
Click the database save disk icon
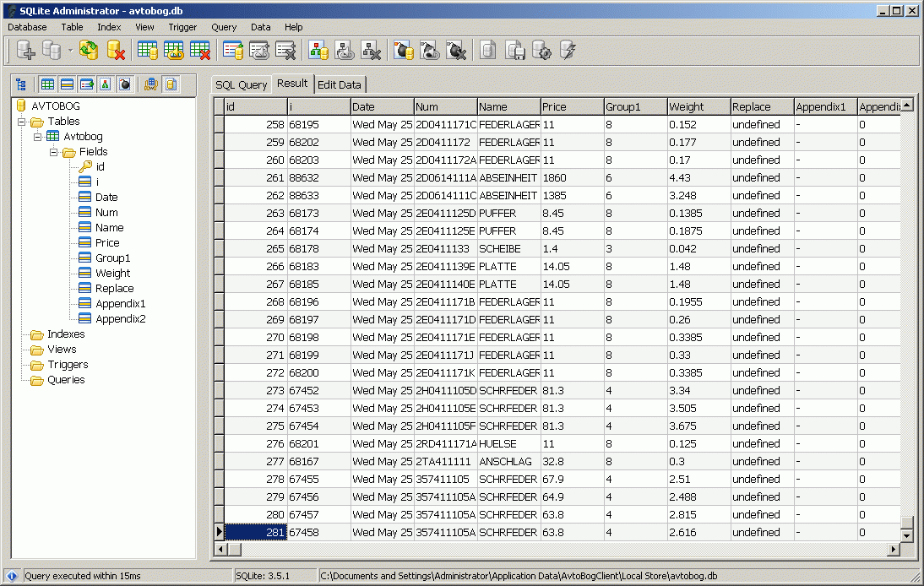tap(515, 51)
